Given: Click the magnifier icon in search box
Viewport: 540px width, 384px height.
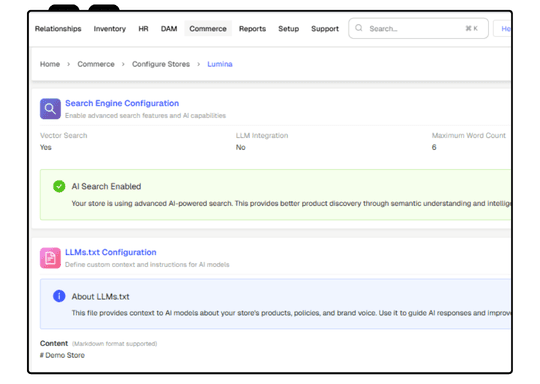Looking at the screenshot, I should point(359,28).
